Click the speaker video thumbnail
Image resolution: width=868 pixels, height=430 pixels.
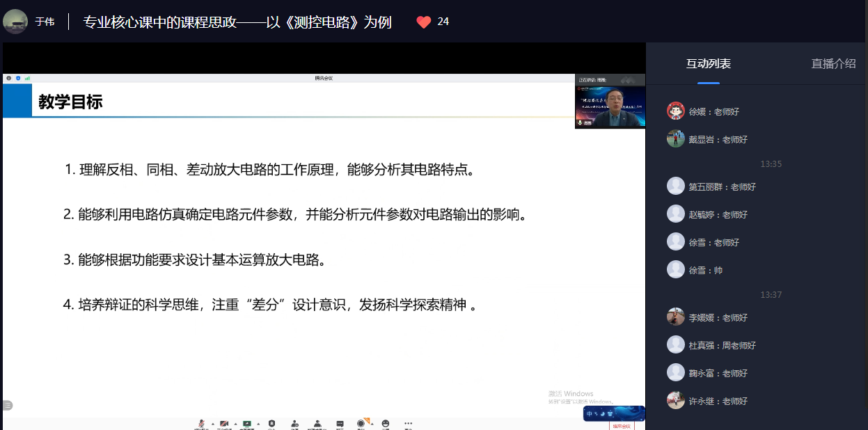610,102
